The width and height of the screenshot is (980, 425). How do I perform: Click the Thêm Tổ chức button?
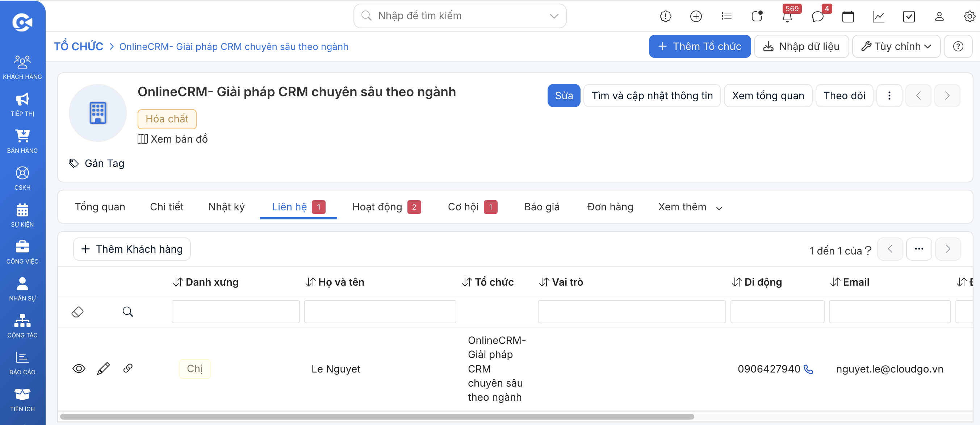(x=700, y=46)
